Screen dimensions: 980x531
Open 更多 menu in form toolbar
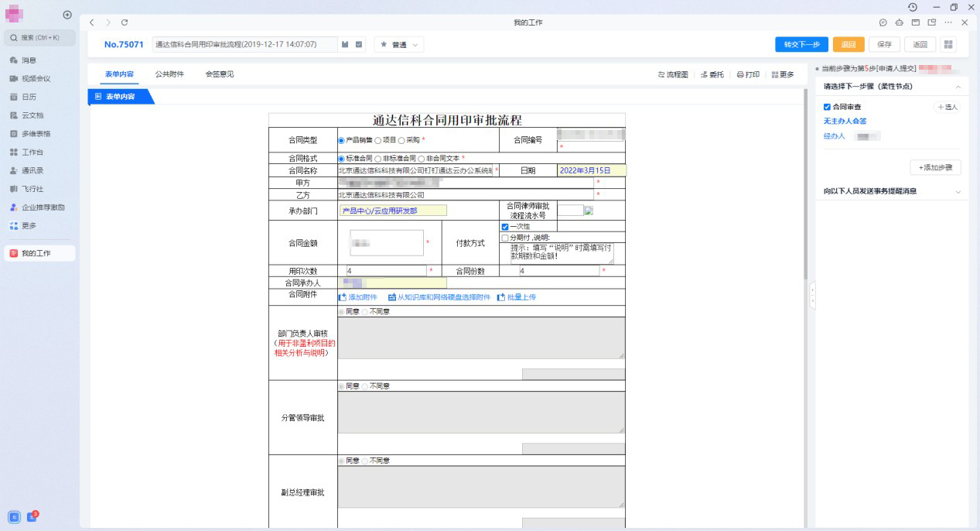[783, 74]
